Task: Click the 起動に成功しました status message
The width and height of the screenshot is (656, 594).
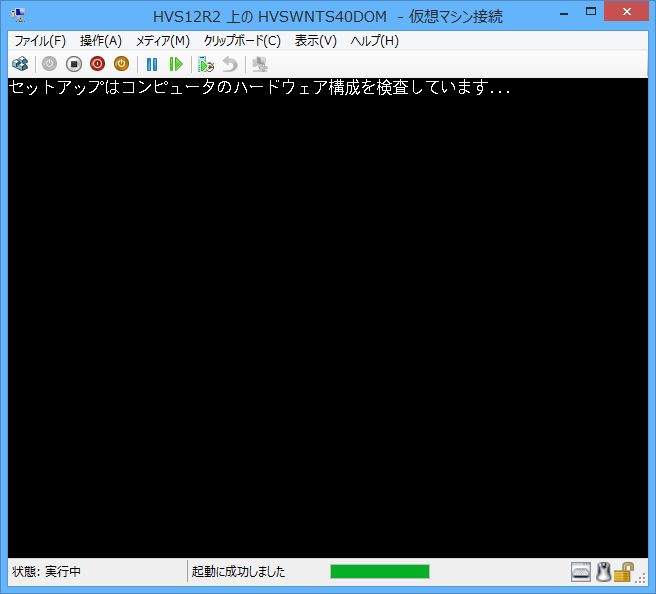Action: click(x=238, y=571)
